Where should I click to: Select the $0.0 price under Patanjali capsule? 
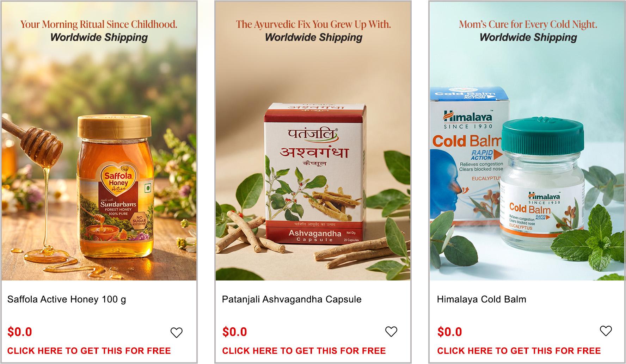click(x=235, y=332)
